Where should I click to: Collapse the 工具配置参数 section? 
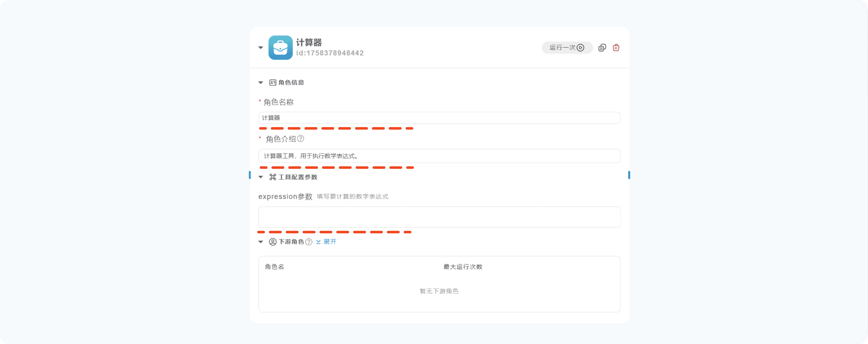[x=260, y=177]
